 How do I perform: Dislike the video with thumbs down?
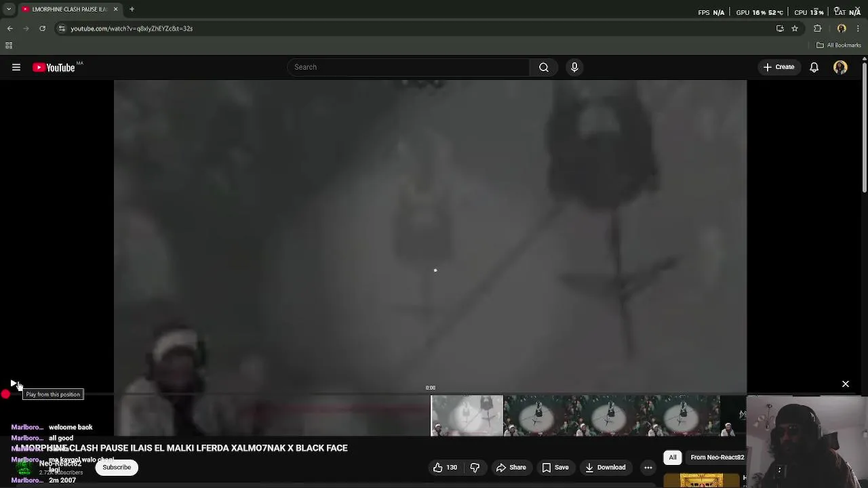pyautogui.click(x=475, y=467)
